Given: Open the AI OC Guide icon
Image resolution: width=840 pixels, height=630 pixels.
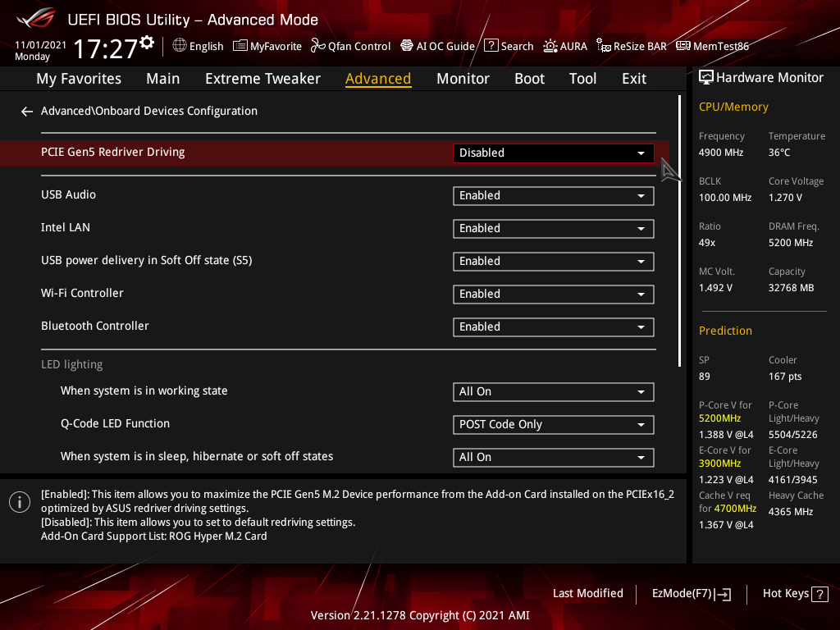Looking at the screenshot, I should pos(407,46).
